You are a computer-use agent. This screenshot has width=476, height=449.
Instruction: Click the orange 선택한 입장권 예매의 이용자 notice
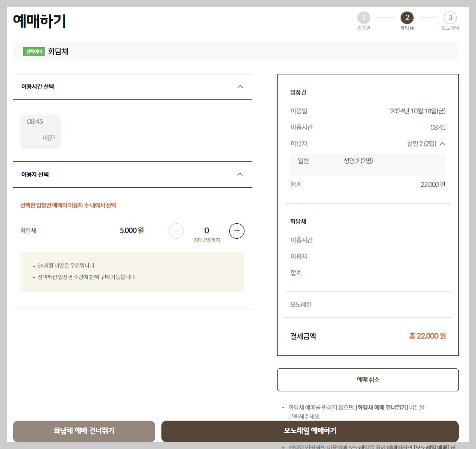68,206
